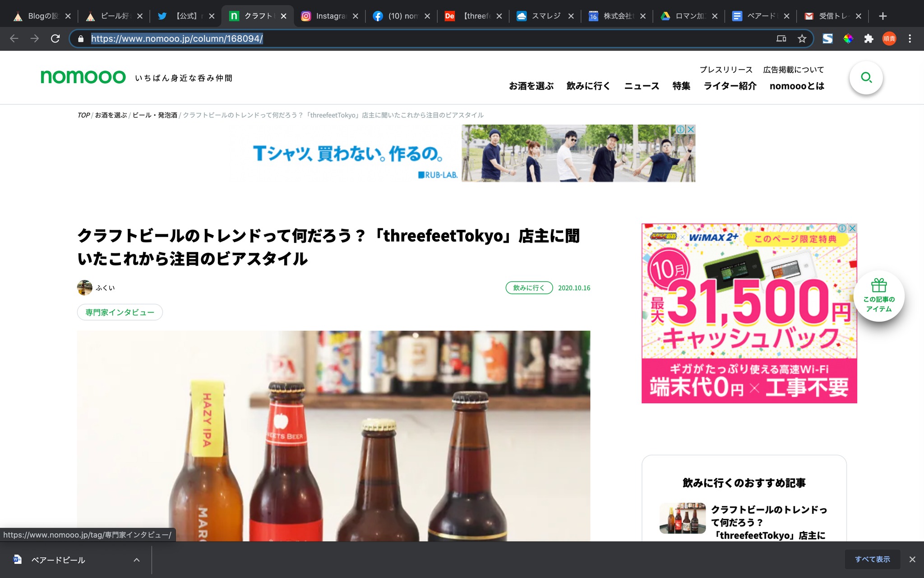
Task: Click the green site search magnifier icon
Action: click(866, 78)
